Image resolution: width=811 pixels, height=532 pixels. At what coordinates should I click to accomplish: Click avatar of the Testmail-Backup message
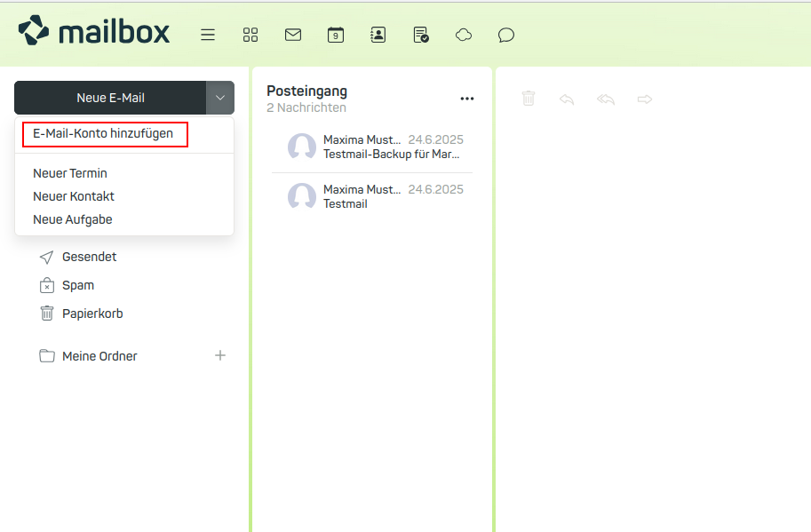[302, 147]
